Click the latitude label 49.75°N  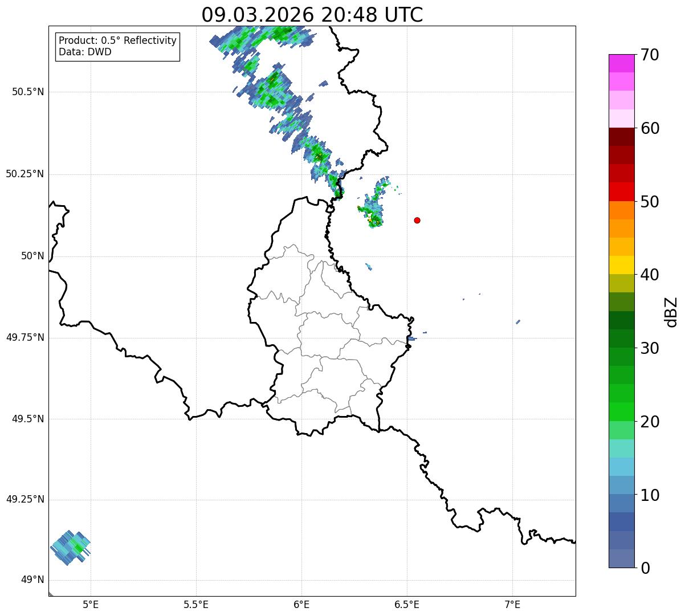[25, 338]
